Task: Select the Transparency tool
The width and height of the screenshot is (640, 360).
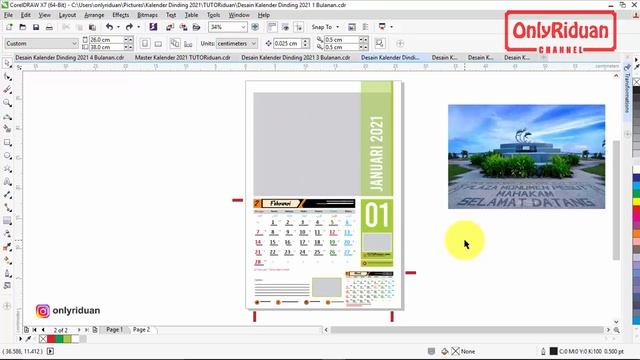Action: coord(7,234)
